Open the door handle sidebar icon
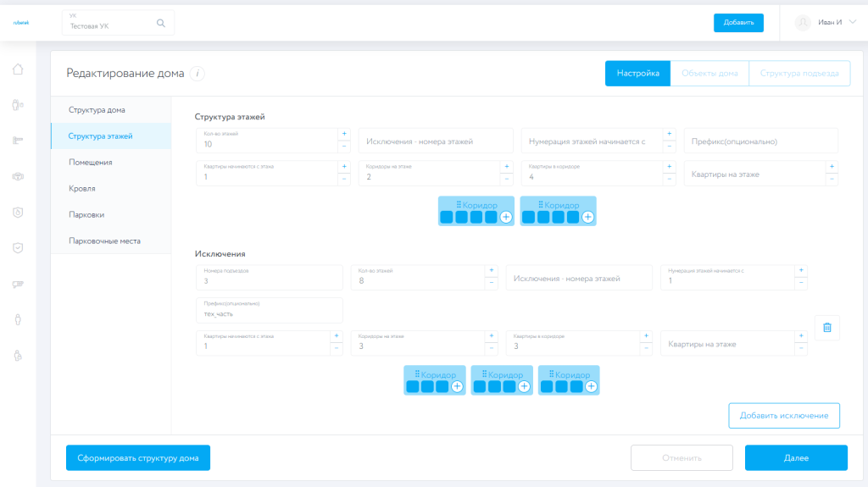Viewport: 868px width, 487px height. [18, 141]
